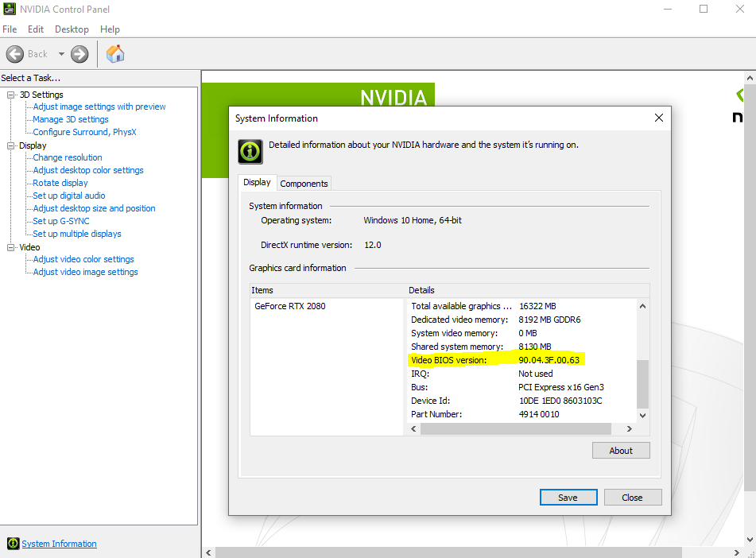This screenshot has height=558, width=756.
Task: Open Configure Surround, PhysX
Action: coord(85,132)
